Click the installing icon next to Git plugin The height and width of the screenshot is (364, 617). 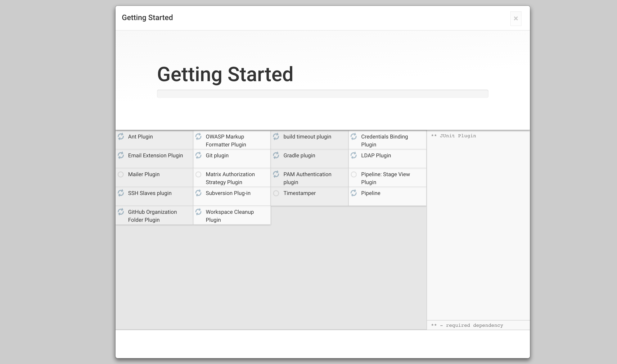(x=198, y=155)
